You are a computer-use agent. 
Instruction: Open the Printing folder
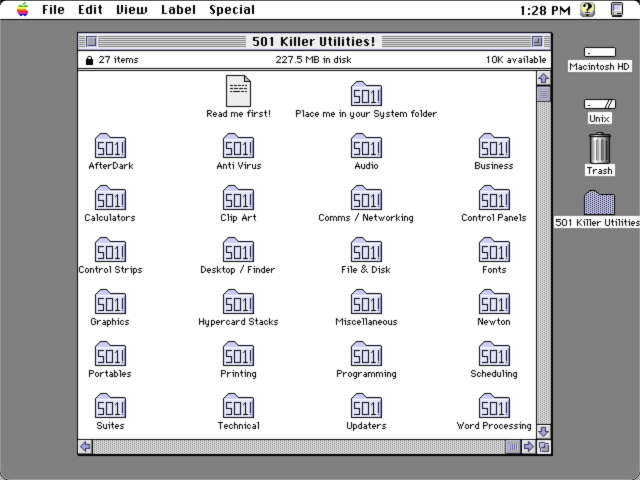238,353
